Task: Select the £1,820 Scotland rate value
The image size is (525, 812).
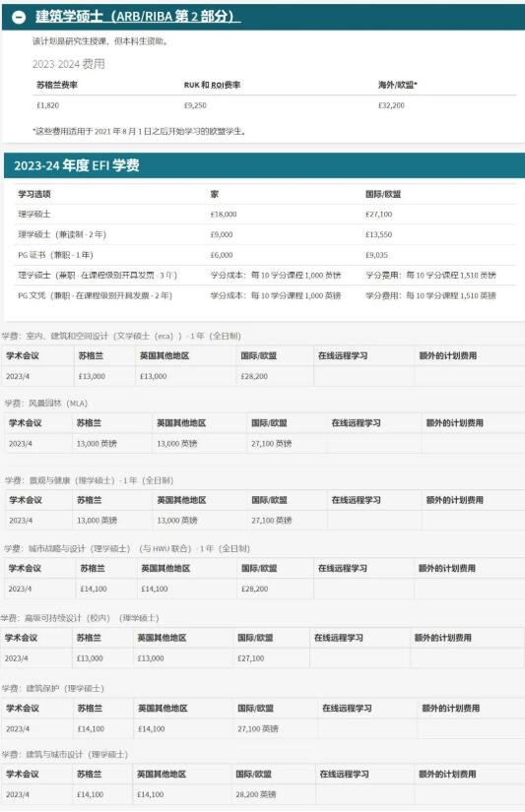Action: (x=47, y=105)
